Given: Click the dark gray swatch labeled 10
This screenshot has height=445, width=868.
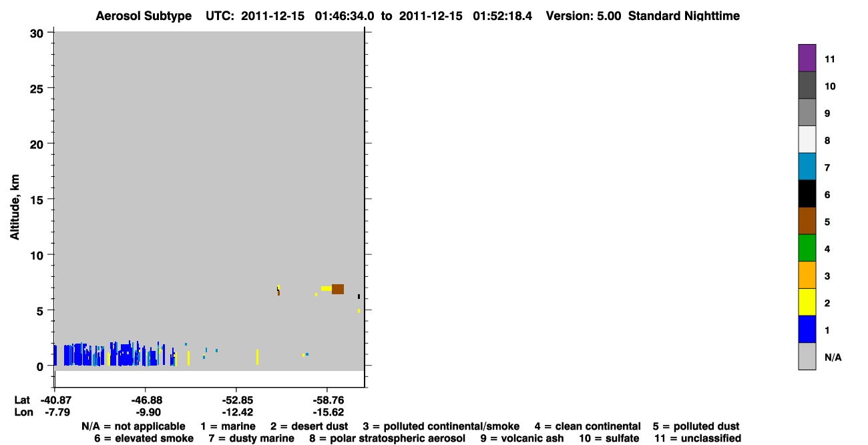Looking at the screenshot, I should coord(807,85).
